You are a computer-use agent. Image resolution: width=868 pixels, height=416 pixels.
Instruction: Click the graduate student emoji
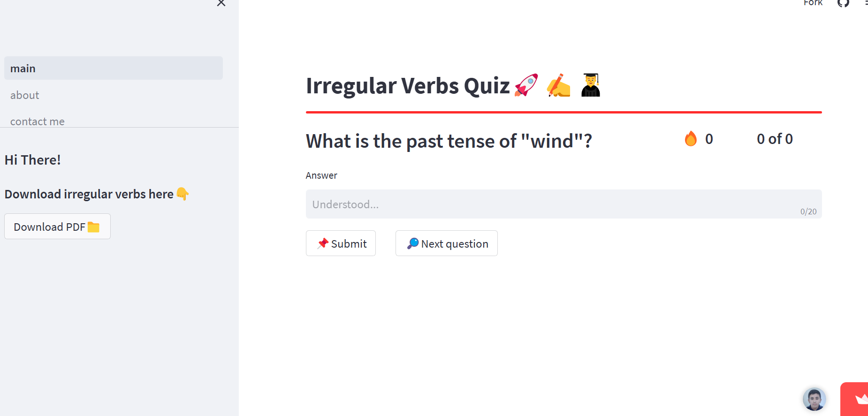[591, 85]
